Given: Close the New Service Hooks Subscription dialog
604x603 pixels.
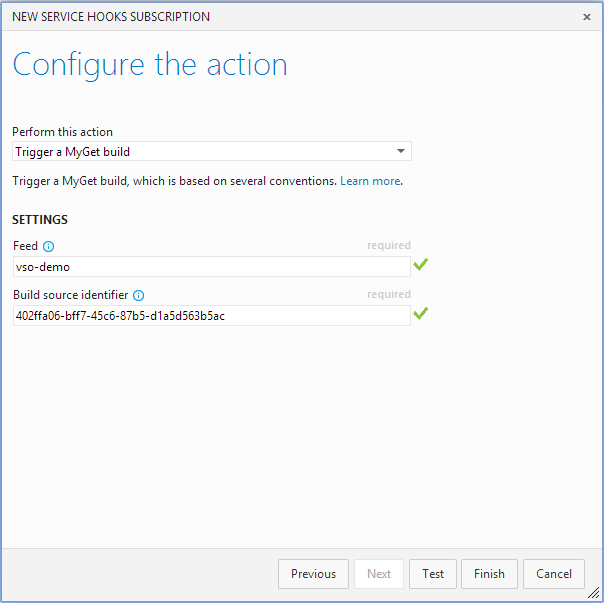Looking at the screenshot, I should (x=587, y=17).
